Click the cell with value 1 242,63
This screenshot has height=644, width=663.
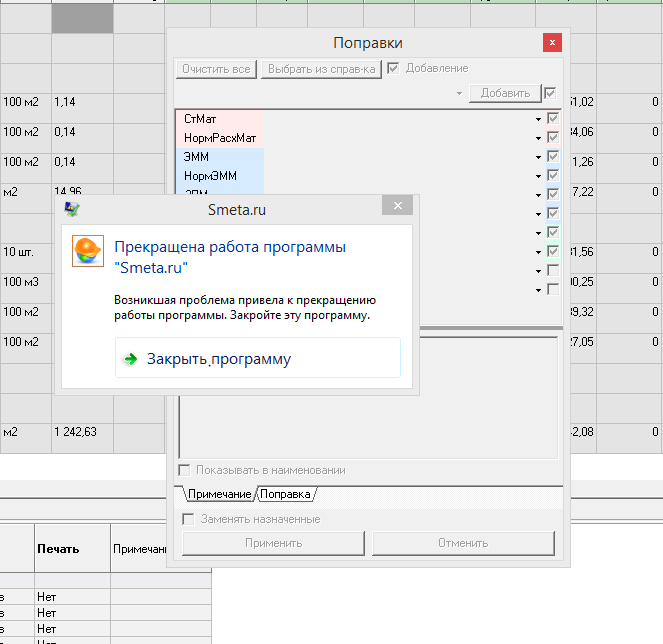tap(82, 438)
